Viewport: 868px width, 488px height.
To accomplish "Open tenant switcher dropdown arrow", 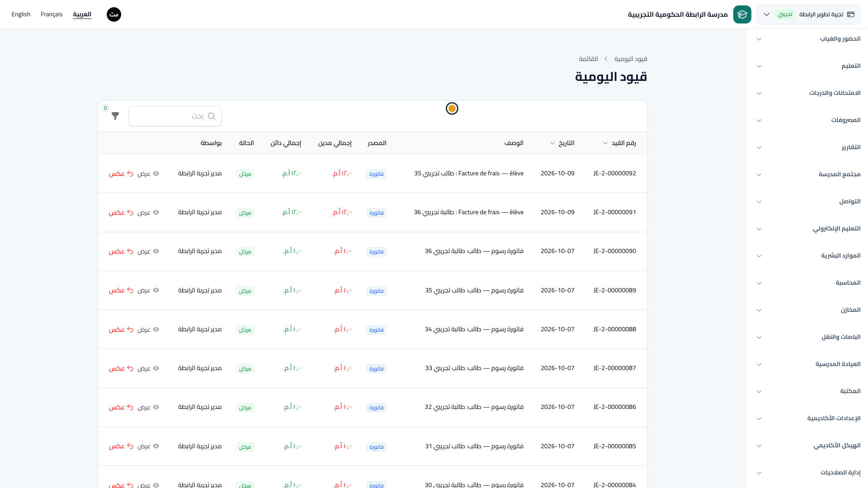I will [x=767, y=14].
